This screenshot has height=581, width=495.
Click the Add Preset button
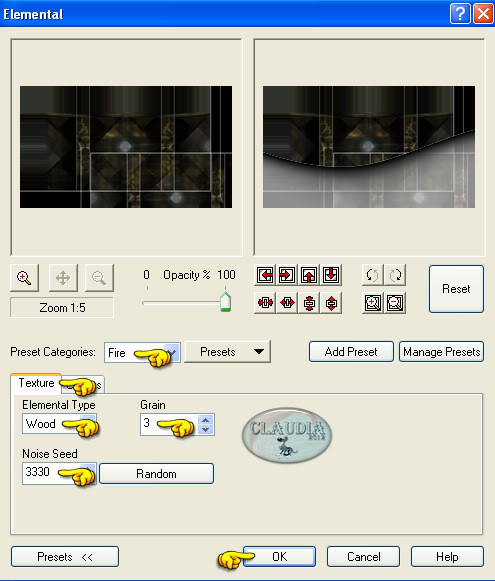[351, 352]
